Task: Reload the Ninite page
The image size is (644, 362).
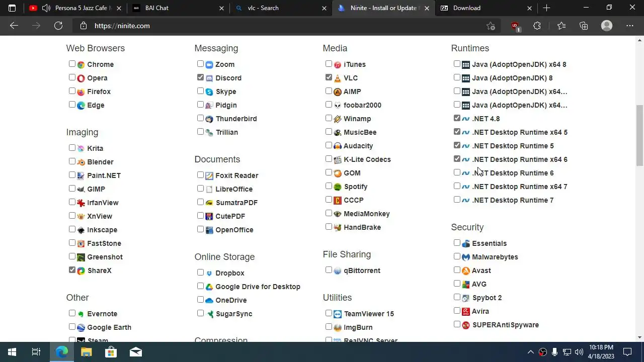Action: pos(58,26)
